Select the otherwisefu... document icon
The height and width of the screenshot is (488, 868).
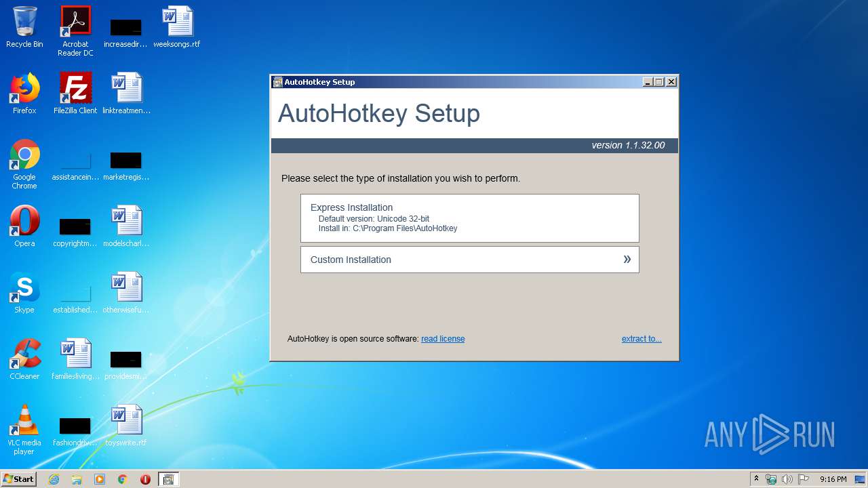click(x=126, y=293)
